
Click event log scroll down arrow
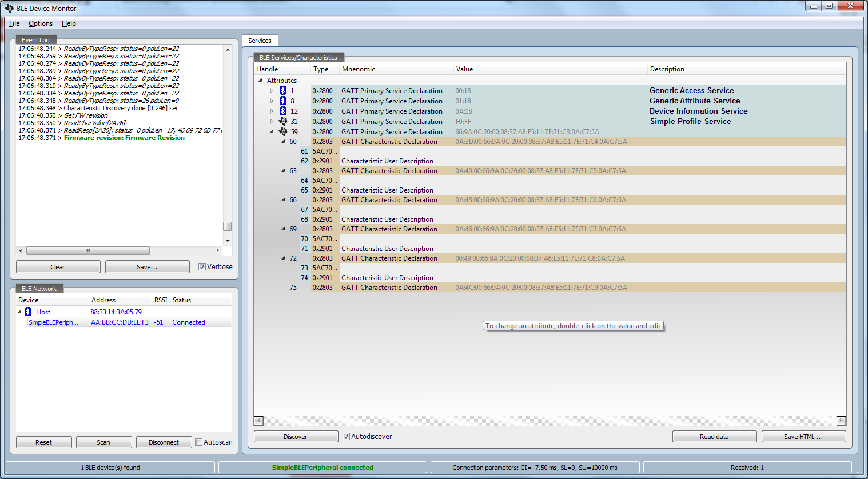click(227, 241)
